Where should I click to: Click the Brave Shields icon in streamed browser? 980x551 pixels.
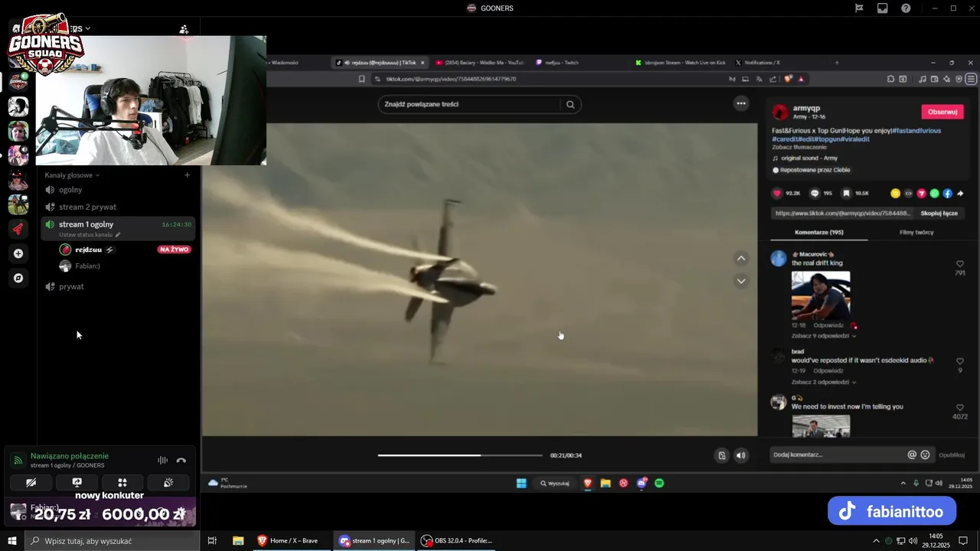[789, 79]
